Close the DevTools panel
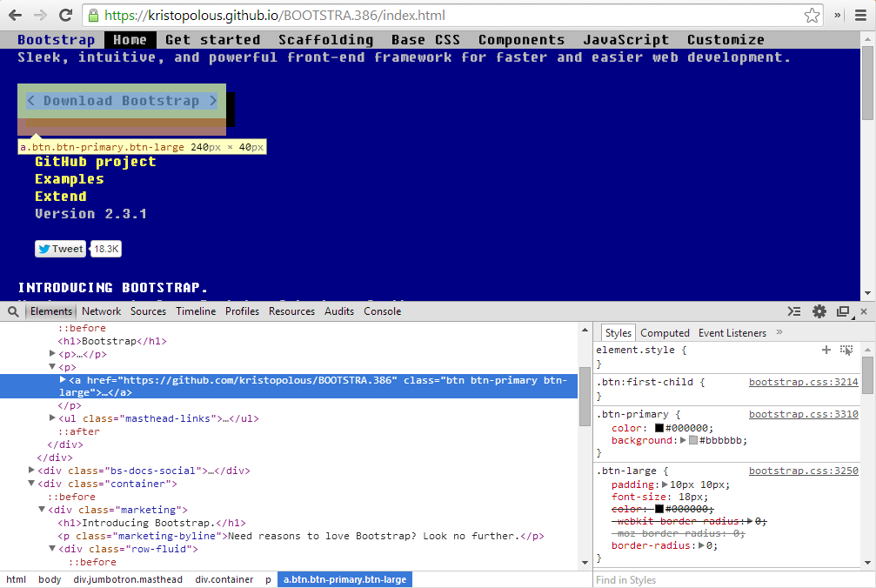This screenshot has height=588, width=876. pyautogui.click(x=864, y=311)
